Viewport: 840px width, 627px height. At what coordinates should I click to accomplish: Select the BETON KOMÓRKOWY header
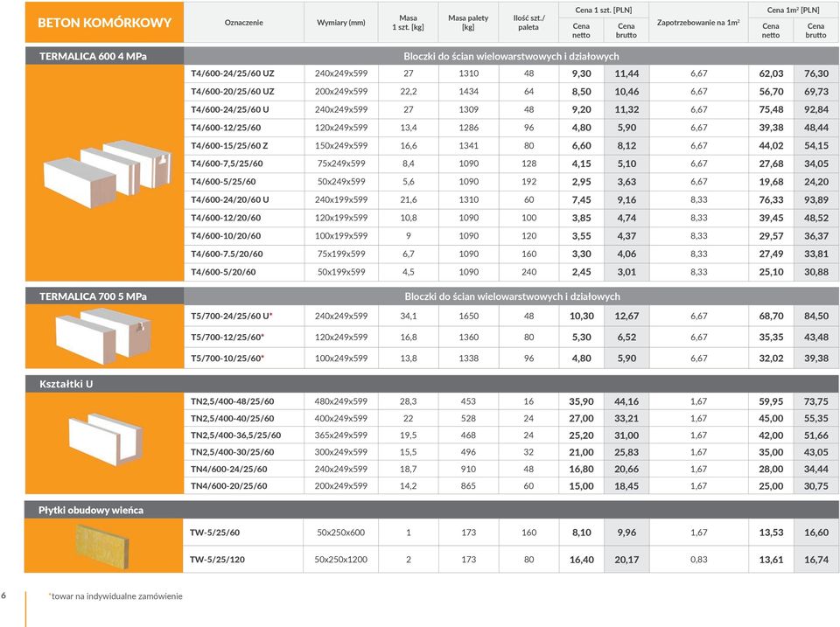[x=104, y=23]
